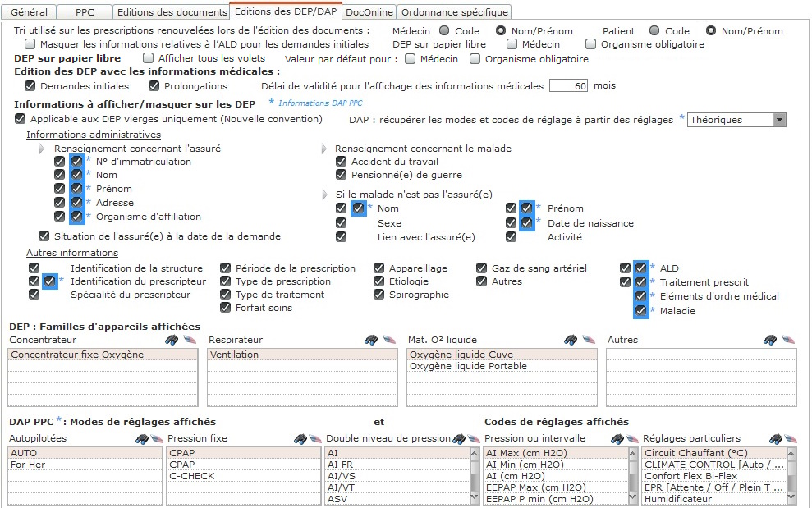Click down arrow of Réglages particuliers scrollbar
812x508 pixels.
[791, 498]
